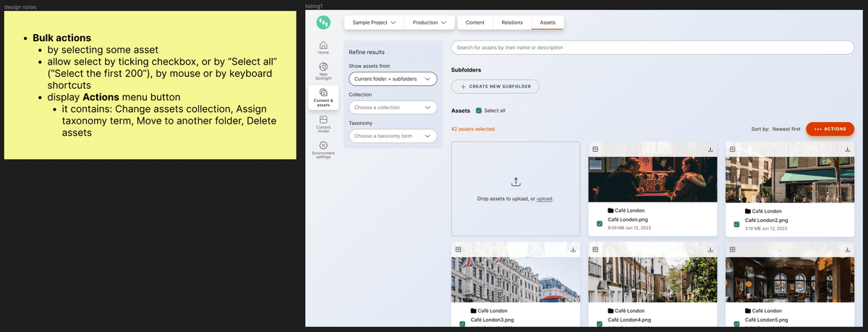Toggle the Select all checkbox
Screen dimensions: 868x332
coord(479,111)
